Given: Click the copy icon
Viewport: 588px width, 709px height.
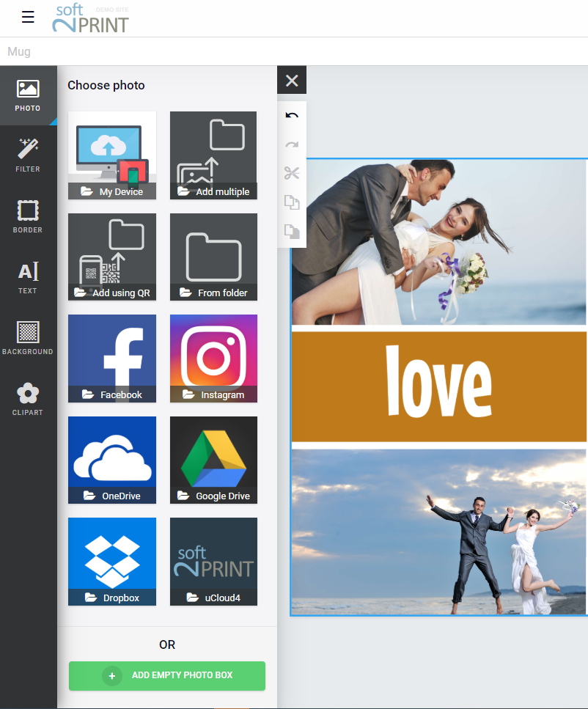Looking at the screenshot, I should coord(292,202).
